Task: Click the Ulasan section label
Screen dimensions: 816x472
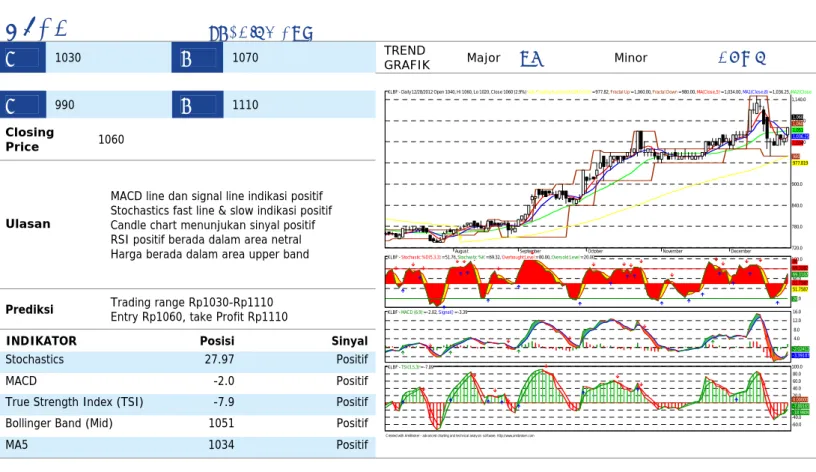Action: (x=28, y=224)
